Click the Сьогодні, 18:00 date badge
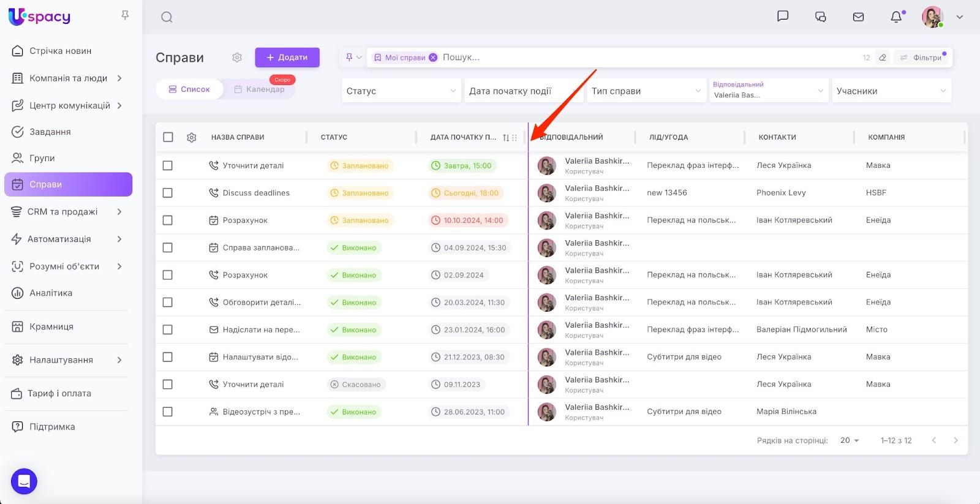The height and width of the screenshot is (504, 980). coord(466,193)
